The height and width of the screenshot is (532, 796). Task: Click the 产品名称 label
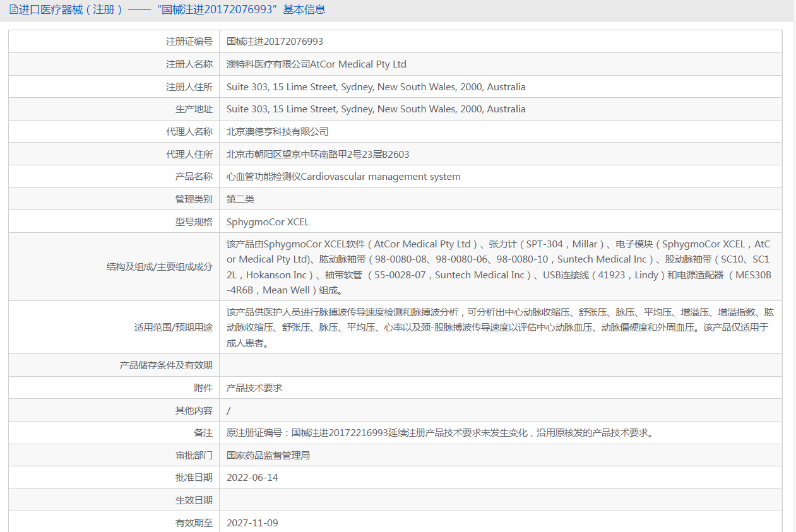(194, 177)
